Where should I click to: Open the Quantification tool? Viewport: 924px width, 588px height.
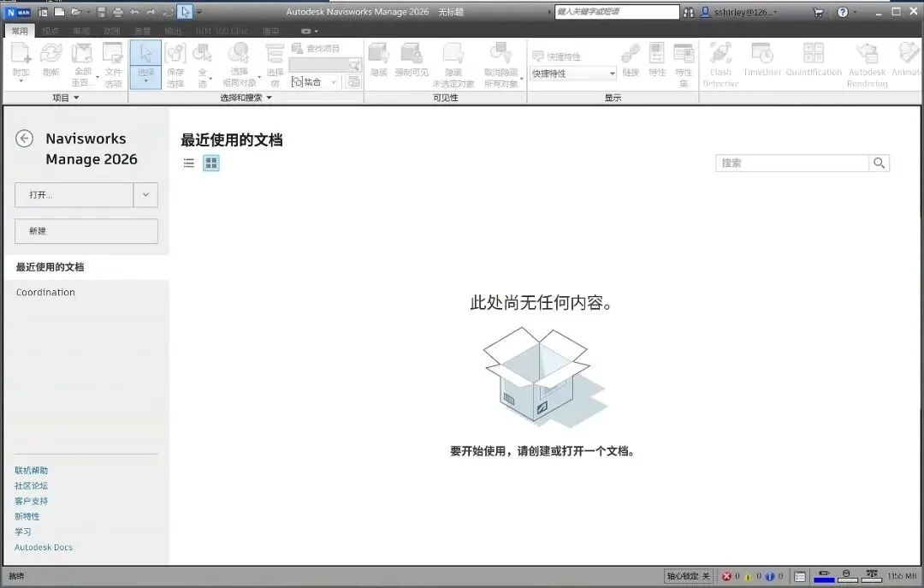[814, 60]
